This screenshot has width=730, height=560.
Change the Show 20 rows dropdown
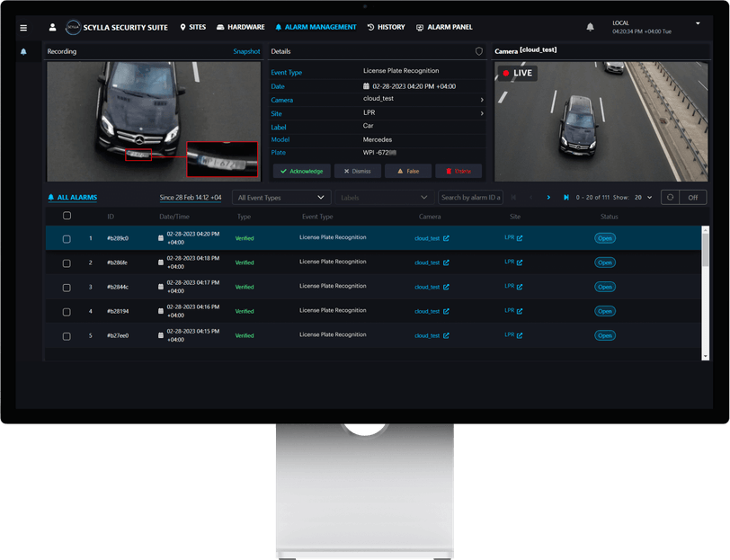point(643,198)
